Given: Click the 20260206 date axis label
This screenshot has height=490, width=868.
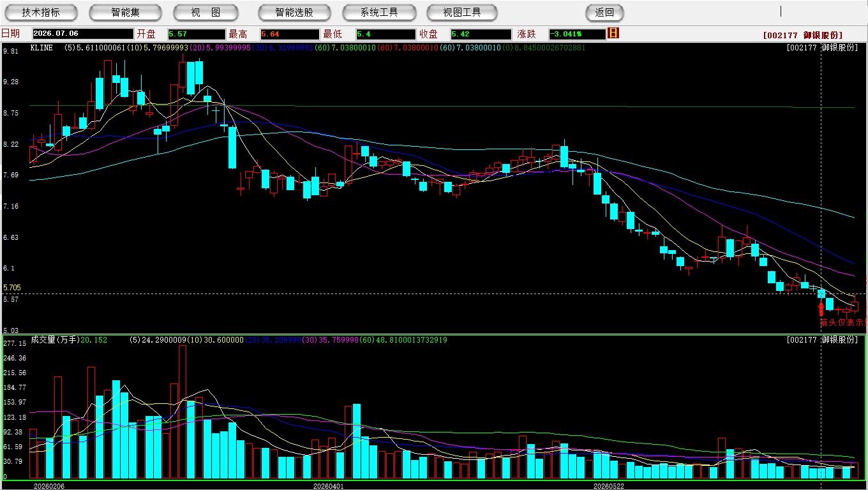Looking at the screenshot, I should click(49, 486).
